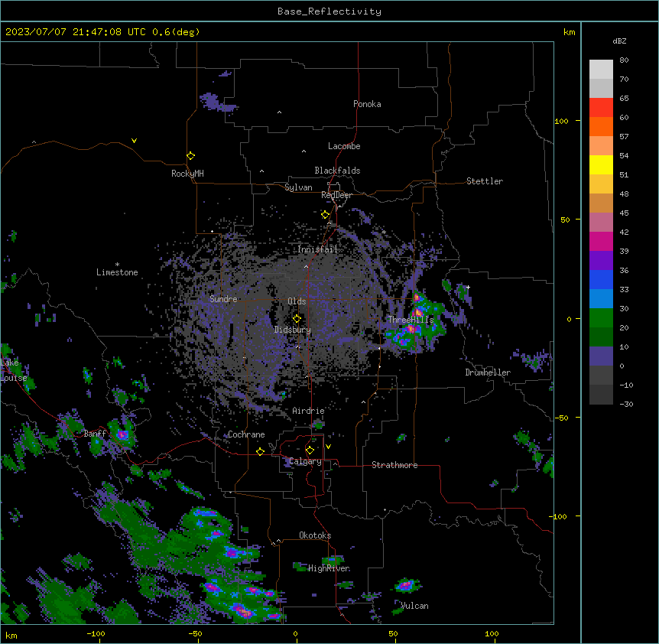659x644 pixels.
Task: Select the yellow diamond marker right of Cochrane
Action: coord(260,451)
